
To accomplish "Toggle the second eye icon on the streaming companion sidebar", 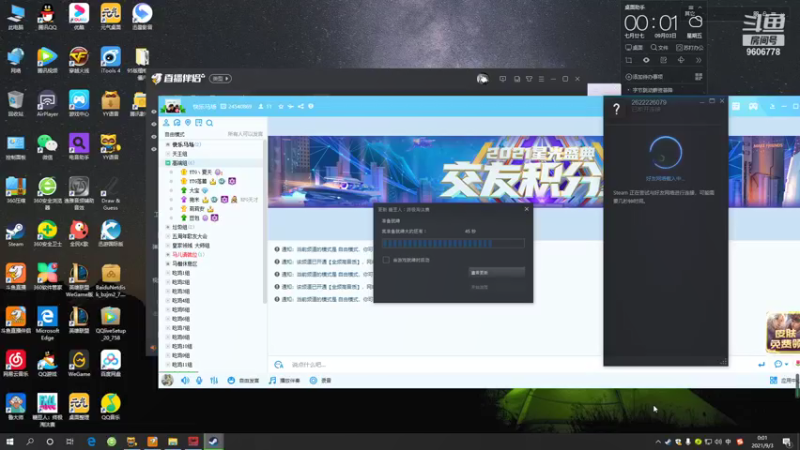I will point(154,124).
